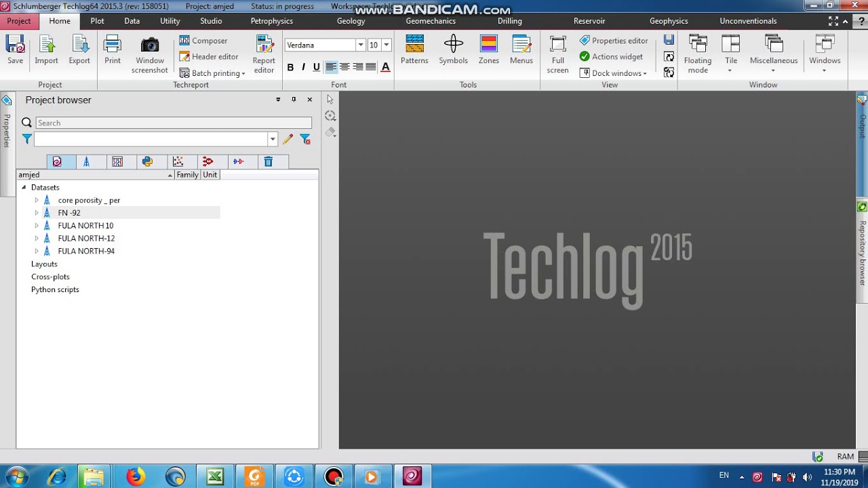Toggle Italic font style

(303, 67)
